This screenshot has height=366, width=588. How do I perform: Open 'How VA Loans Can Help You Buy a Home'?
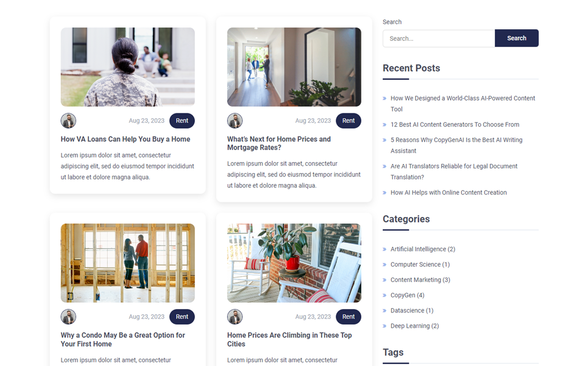(125, 139)
